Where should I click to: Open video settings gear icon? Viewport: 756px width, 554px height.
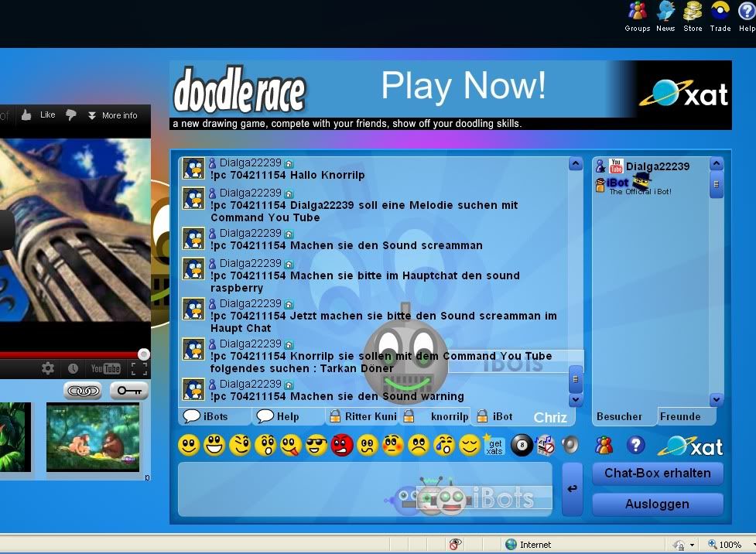(48, 369)
